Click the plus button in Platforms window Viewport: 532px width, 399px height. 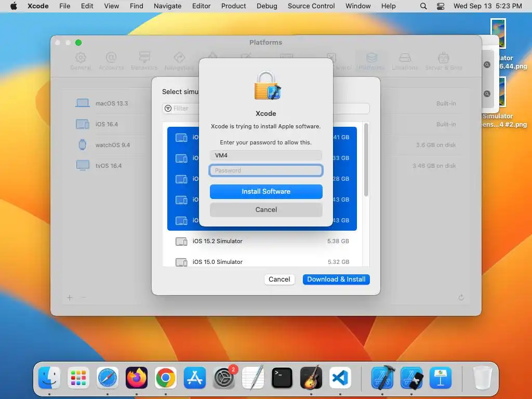[70, 298]
